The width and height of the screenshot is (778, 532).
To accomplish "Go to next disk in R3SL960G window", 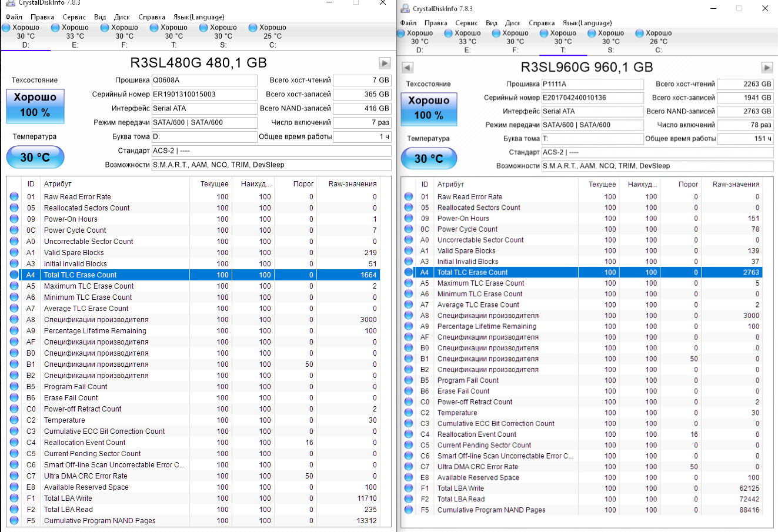I will 767,68.
